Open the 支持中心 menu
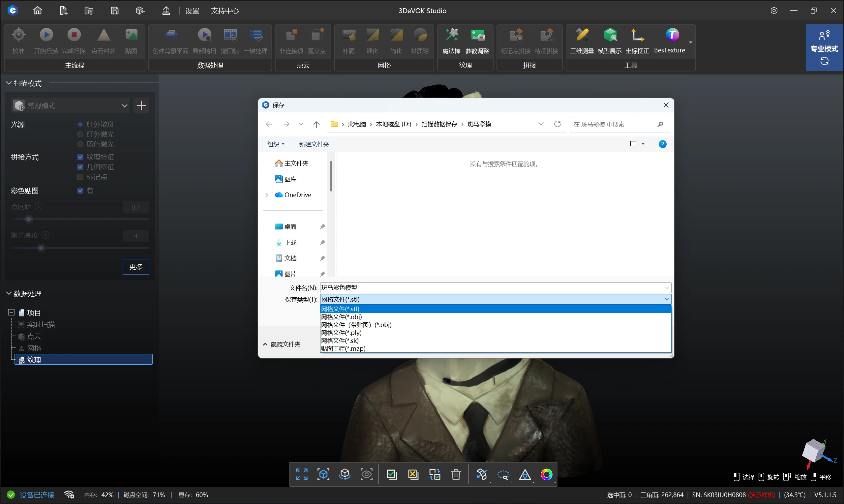This screenshot has width=844, height=504. click(225, 11)
